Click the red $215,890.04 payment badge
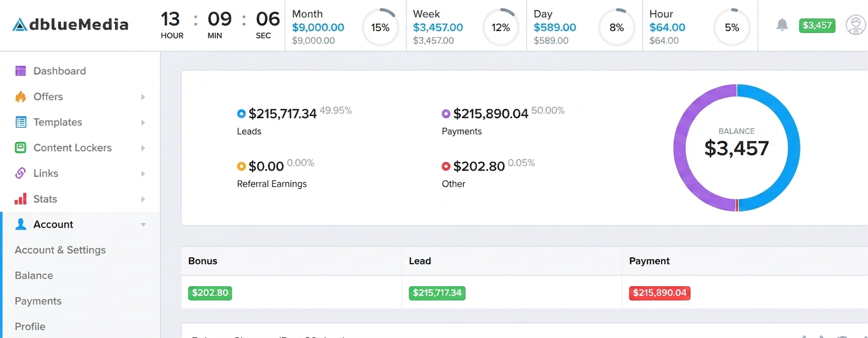868x338 pixels. tap(660, 293)
